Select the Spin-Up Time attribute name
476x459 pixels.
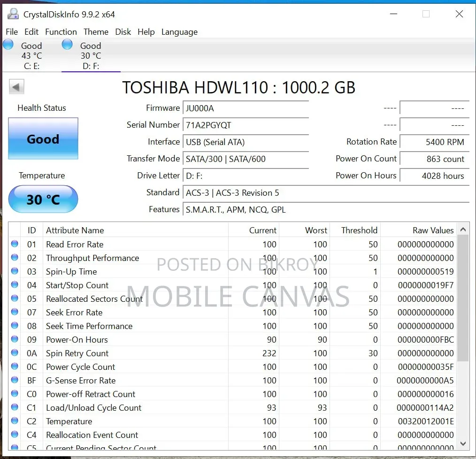71,272
